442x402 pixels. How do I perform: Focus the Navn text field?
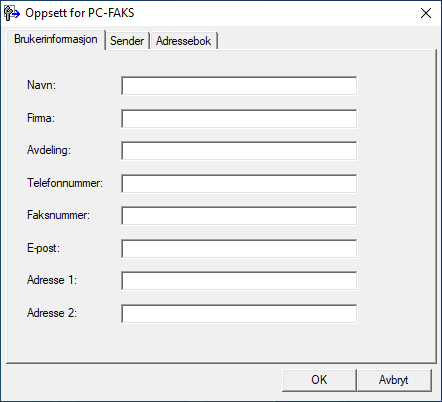[x=239, y=86]
